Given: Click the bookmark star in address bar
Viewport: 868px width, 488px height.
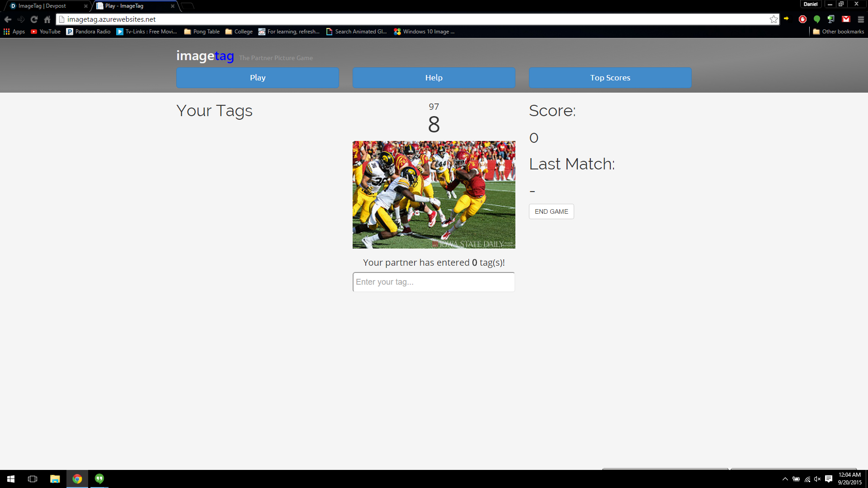Looking at the screenshot, I should click(x=774, y=19).
